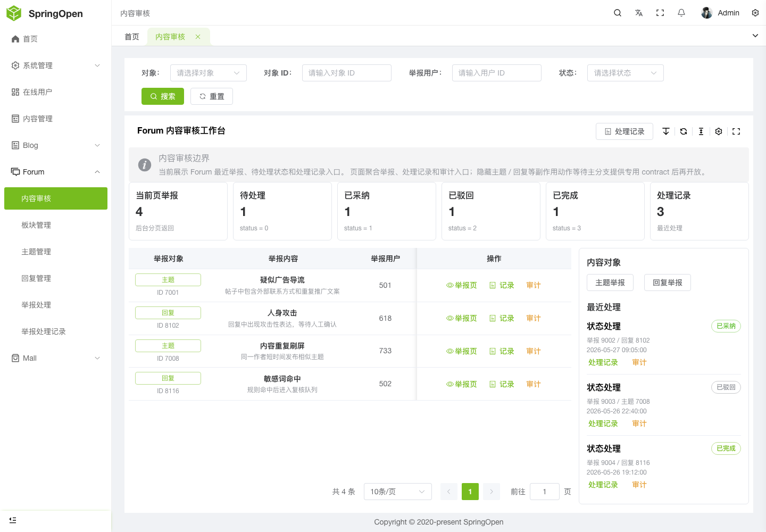The height and width of the screenshot is (532, 766).
Task: Click the next page arrow
Action: 492,492
